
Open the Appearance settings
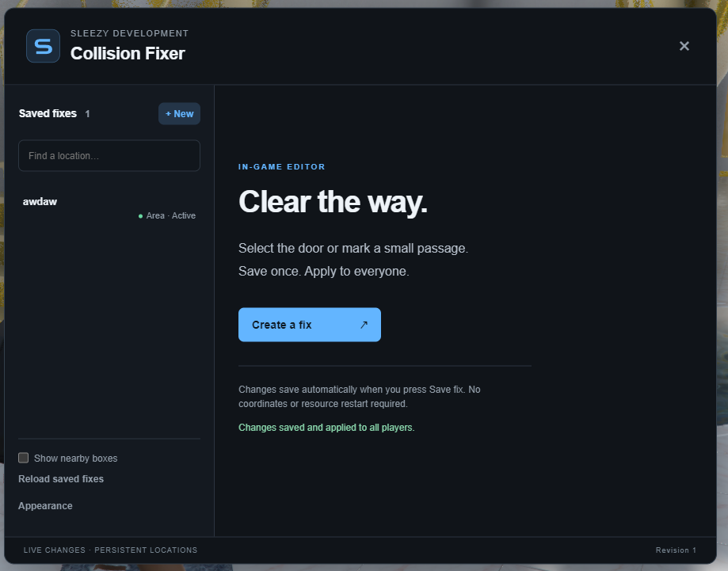click(x=45, y=506)
